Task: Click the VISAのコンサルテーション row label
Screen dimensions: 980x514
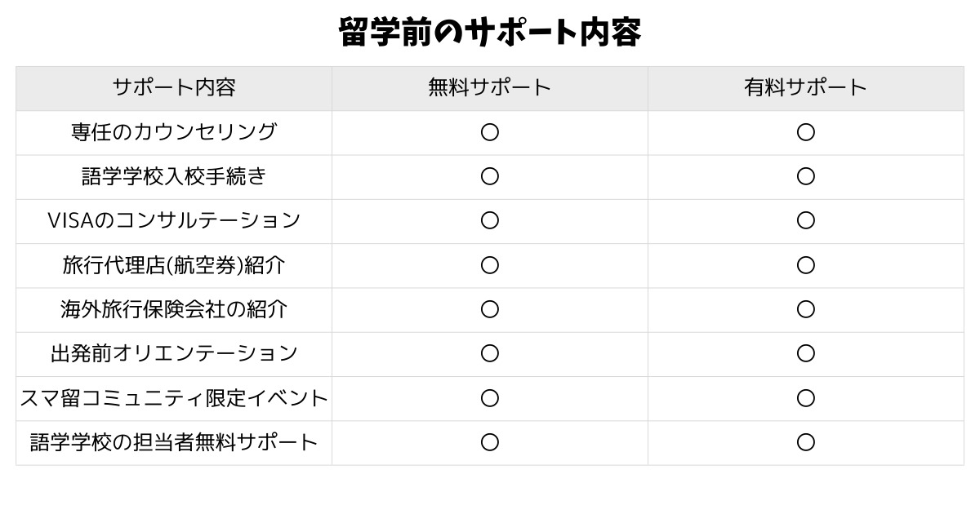Action: point(174,220)
